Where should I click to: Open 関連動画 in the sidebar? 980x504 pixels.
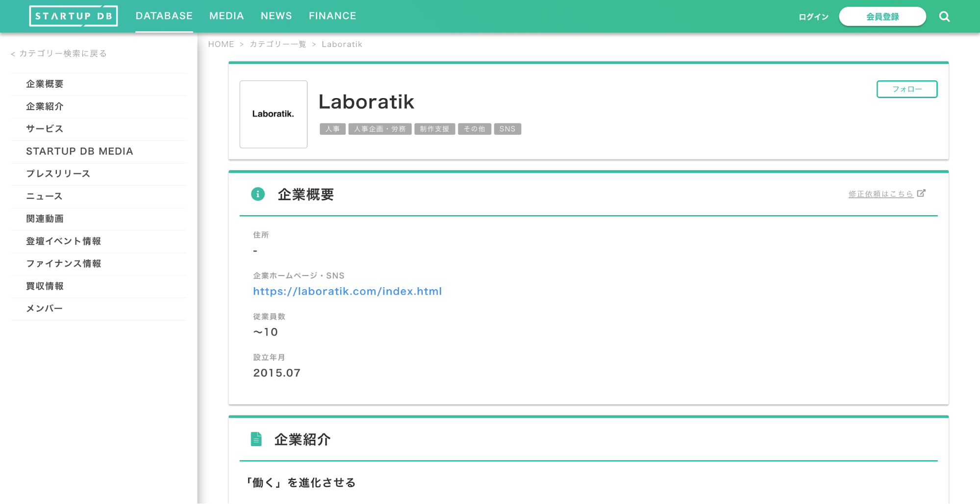point(99,219)
